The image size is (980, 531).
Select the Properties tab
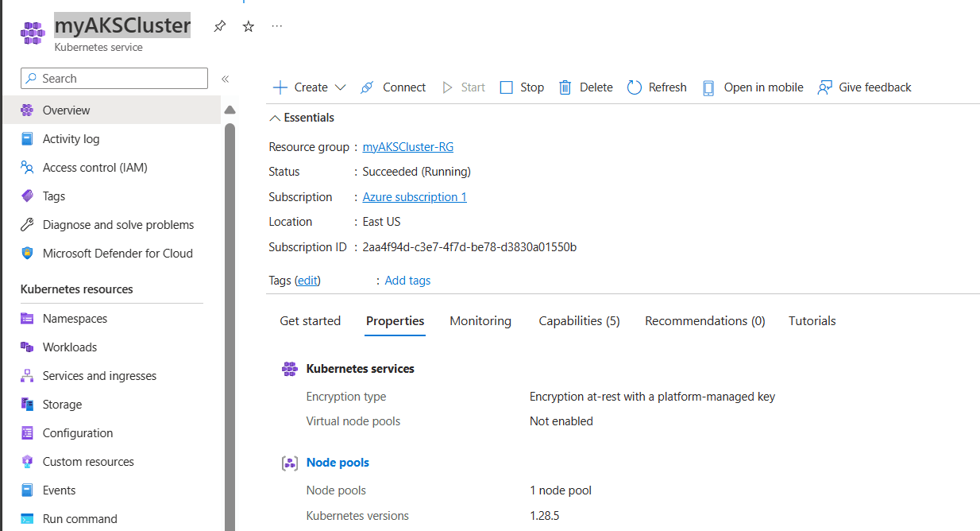pyautogui.click(x=395, y=321)
